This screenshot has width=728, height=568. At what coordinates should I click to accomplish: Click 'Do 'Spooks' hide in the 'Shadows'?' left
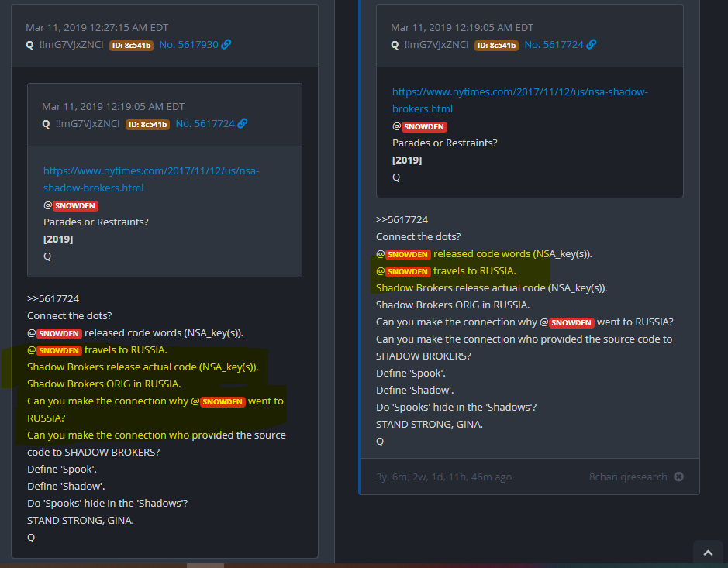click(107, 503)
